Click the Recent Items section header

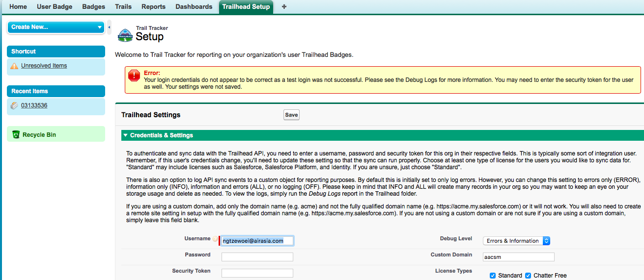(x=56, y=91)
